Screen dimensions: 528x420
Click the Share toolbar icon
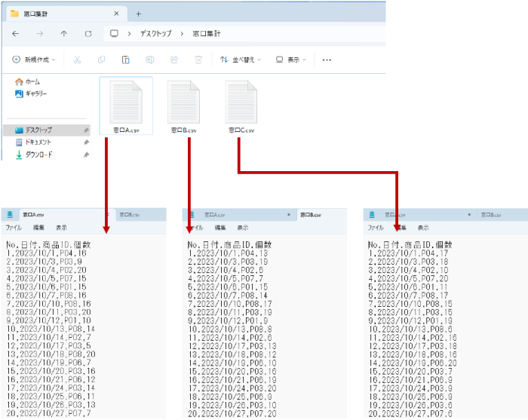173,60
